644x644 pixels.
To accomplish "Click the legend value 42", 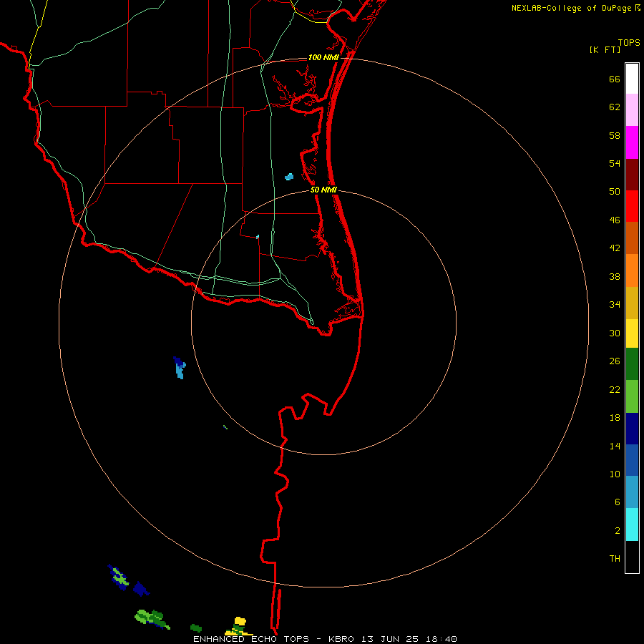I will pyautogui.click(x=615, y=248).
